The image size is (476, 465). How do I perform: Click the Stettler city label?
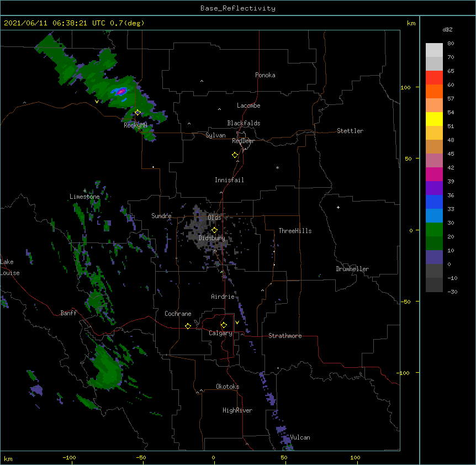pos(350,131)
